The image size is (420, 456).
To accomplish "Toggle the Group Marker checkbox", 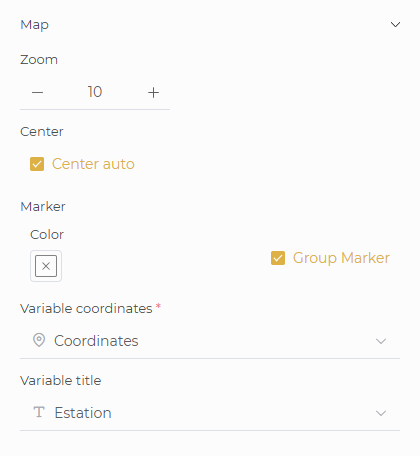I will pos(278,258).
